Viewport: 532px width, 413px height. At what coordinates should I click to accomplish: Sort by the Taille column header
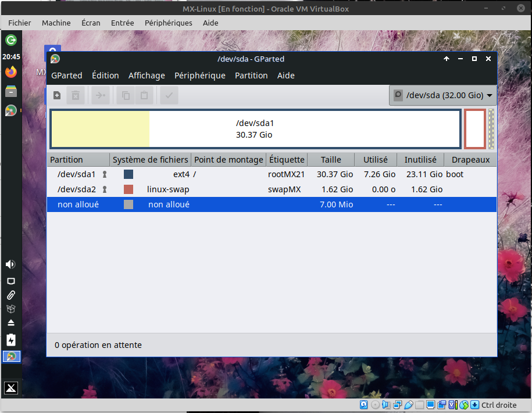(x=331, y=160)
